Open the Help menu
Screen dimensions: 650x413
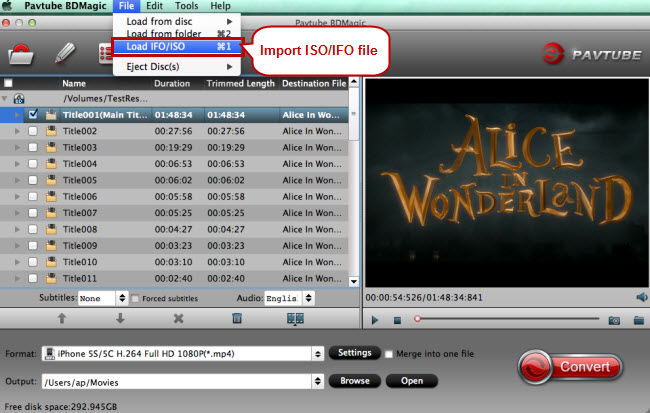[220, 6]
